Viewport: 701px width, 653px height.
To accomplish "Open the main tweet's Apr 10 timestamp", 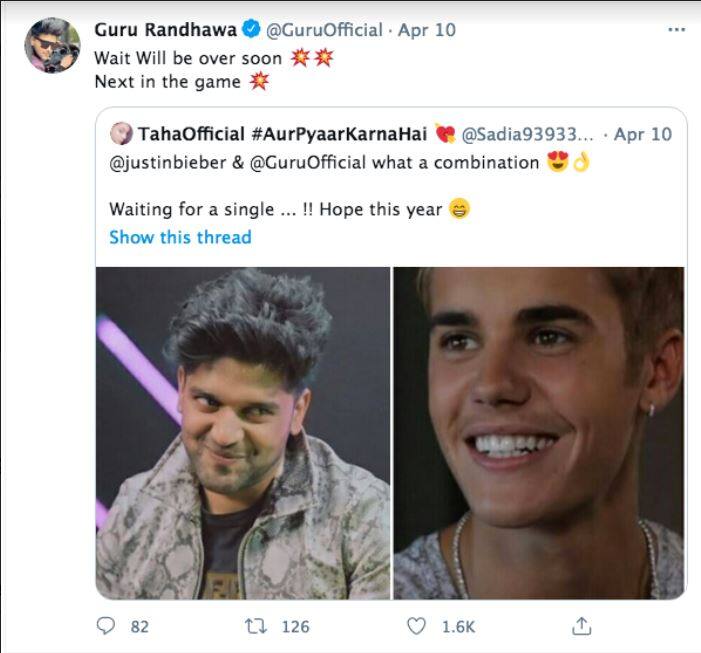I will point(427,30).
